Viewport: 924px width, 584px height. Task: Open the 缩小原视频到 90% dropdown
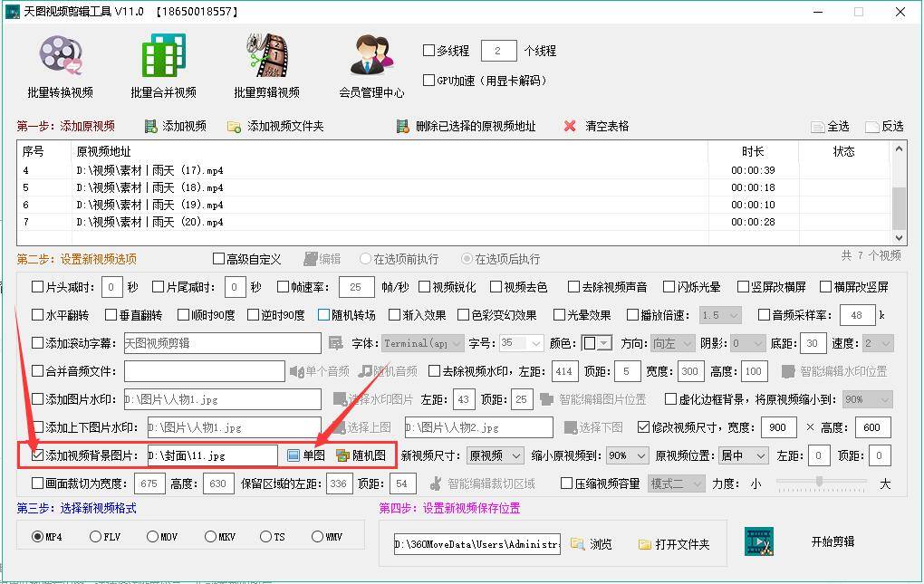tap(627, 455)
